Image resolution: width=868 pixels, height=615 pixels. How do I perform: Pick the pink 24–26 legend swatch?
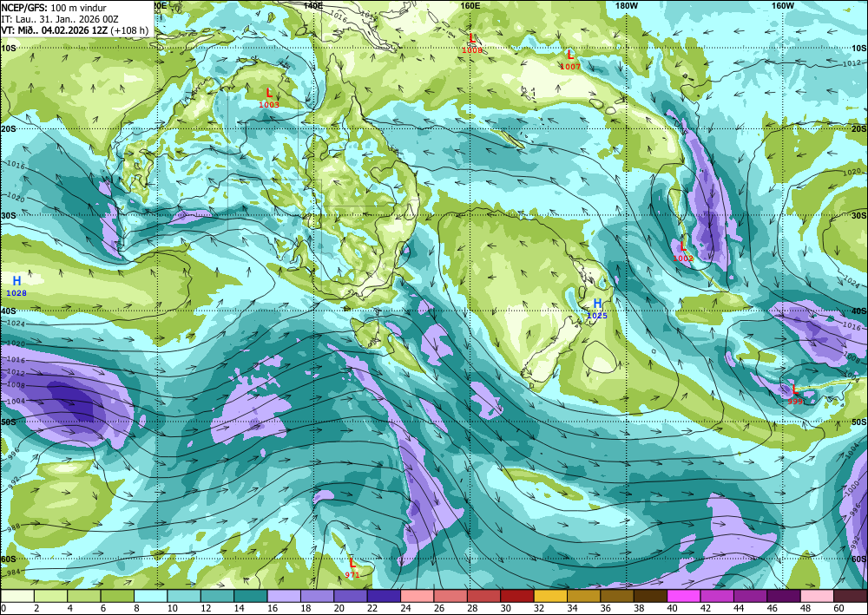(418, 596)
